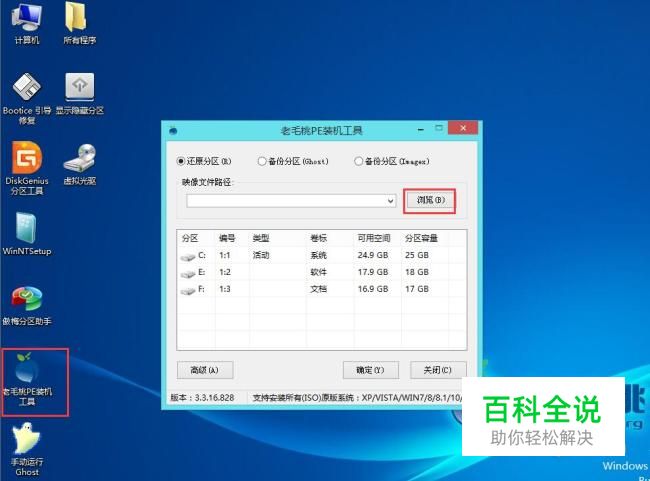Select the 备份分区 (Ghost) radio option
Image resolution: width=650 pixels, height=481 pixels.
(293, 161)
